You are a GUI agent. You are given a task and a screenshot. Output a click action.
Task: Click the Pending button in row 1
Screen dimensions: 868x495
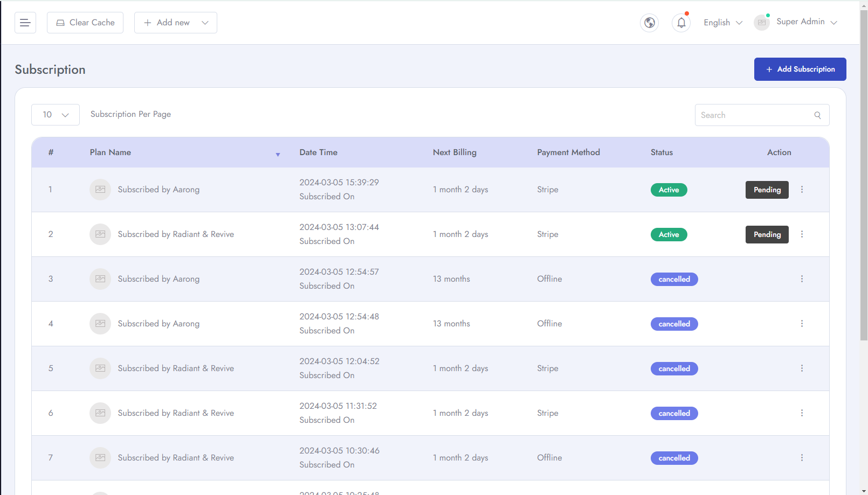point(767,190)
